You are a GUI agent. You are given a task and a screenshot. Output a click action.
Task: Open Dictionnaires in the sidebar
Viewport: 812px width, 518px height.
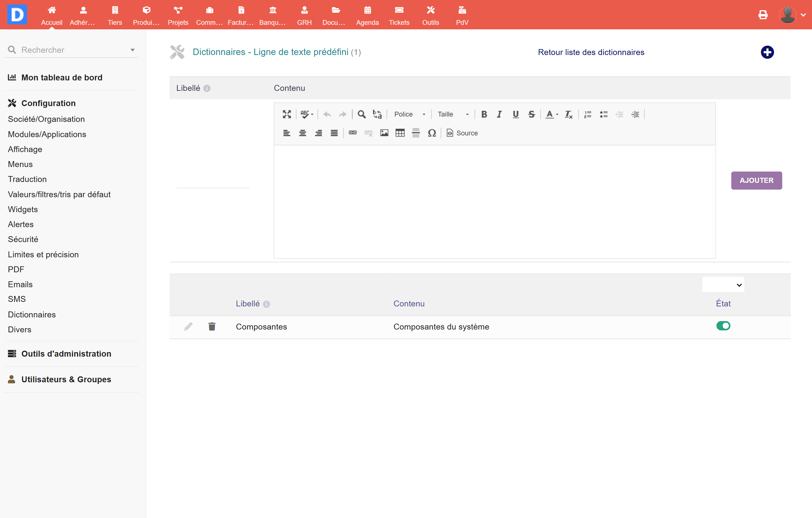tap(32, 315)
